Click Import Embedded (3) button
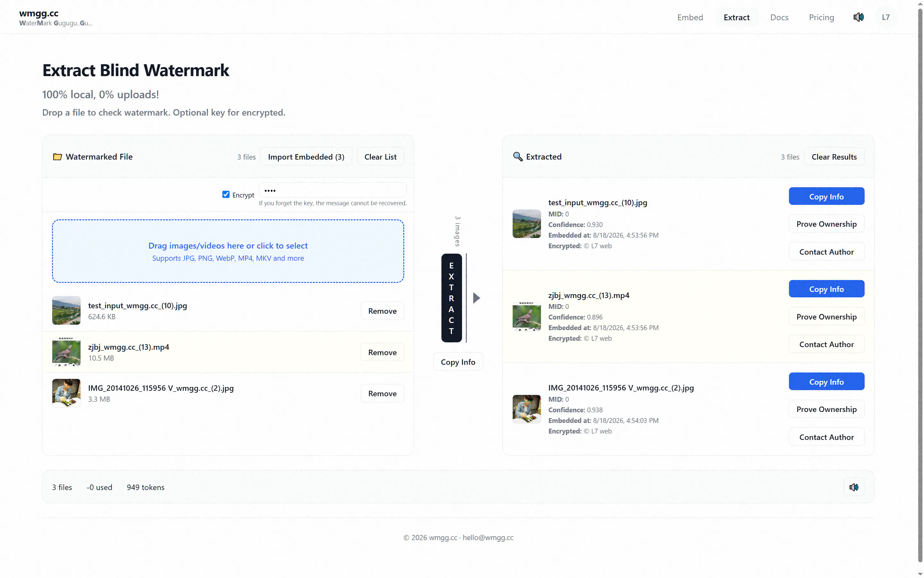The width and height of the screenshot is (924, 578). [x=306, y=157]
